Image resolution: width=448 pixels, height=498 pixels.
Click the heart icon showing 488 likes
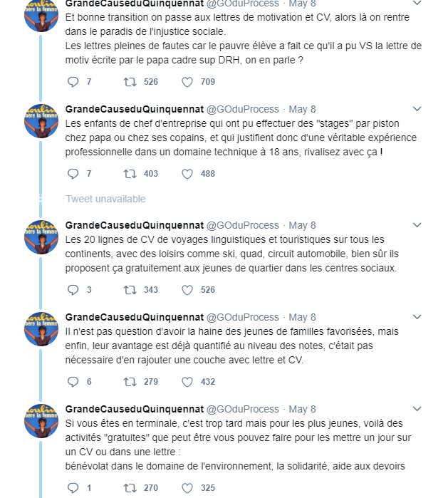(187, 173)
